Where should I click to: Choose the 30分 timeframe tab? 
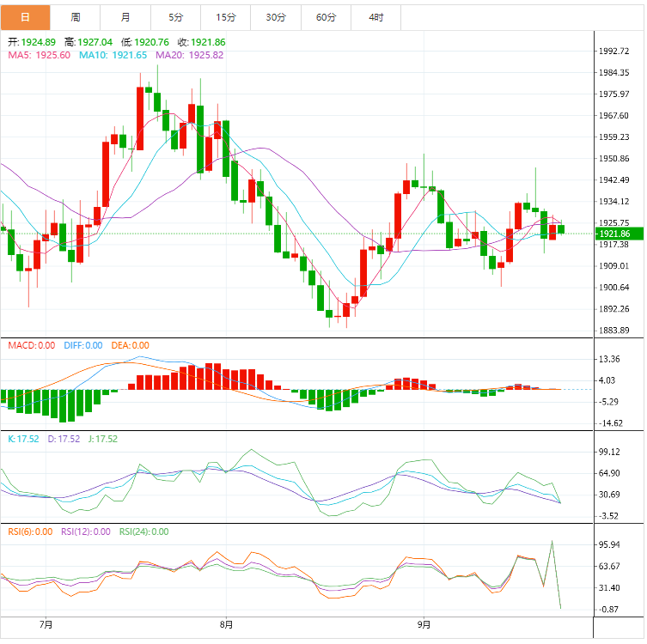(x=276, y=17)
